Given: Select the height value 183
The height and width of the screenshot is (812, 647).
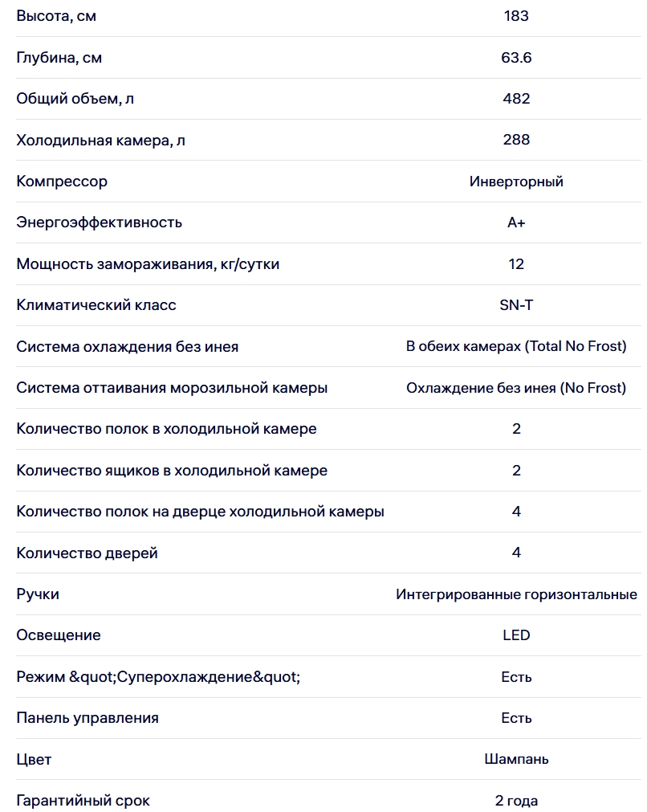Looking at the screenshot, I should [516, 15].
